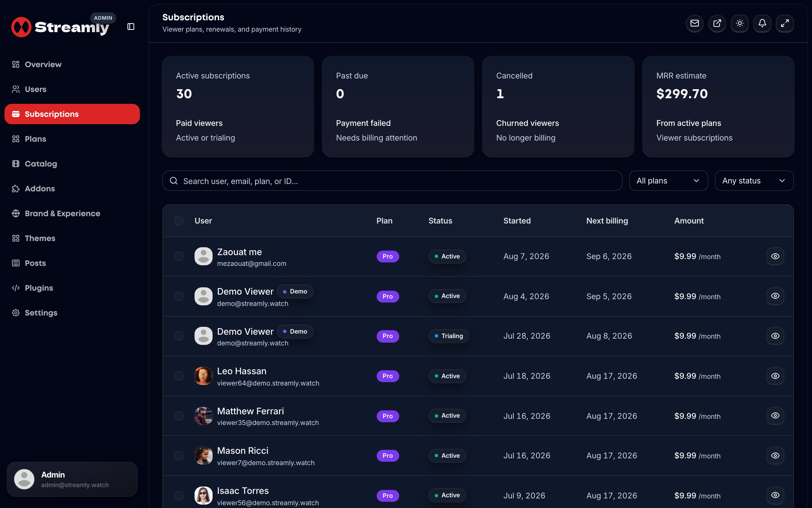Viewport: 812px width, 508px height.
Task: Click Matthew Ferrari's avatar
Action: pyautogui.click(x=203, y=416)
